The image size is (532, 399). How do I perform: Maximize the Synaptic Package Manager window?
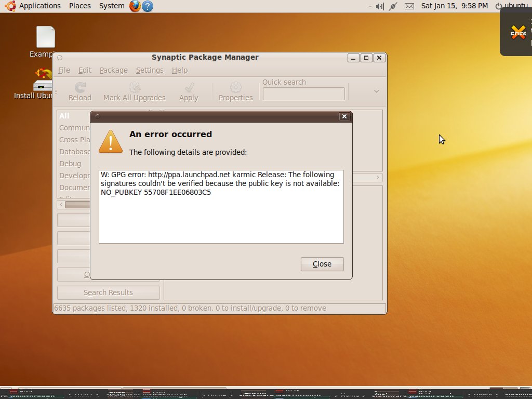(366, 58)
